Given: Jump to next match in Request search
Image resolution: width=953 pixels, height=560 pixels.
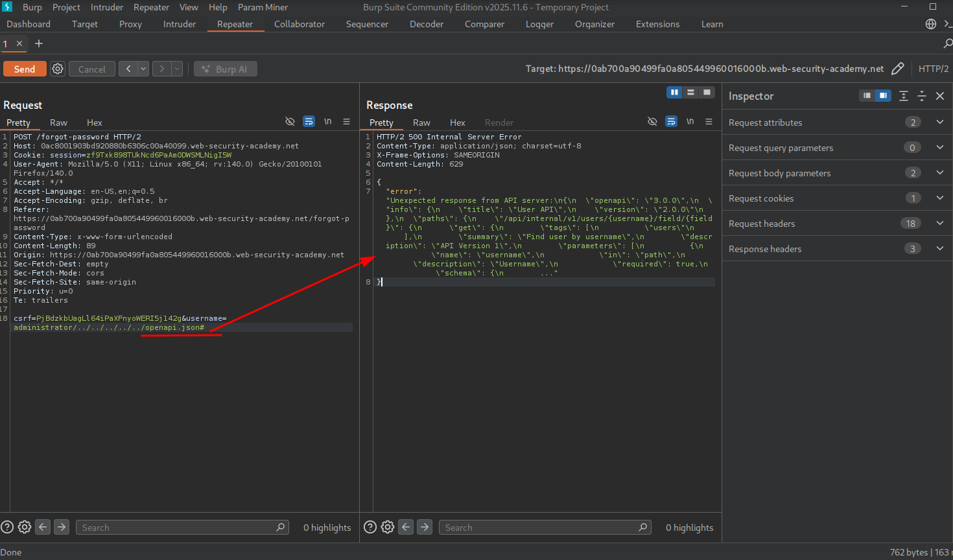Looking at the screenshot, I should point(62,527).
